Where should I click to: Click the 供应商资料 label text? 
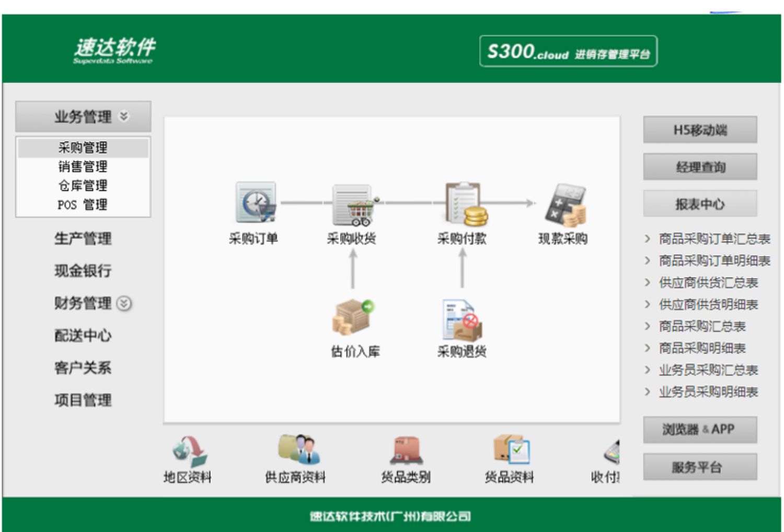click(x=295, y=477)
